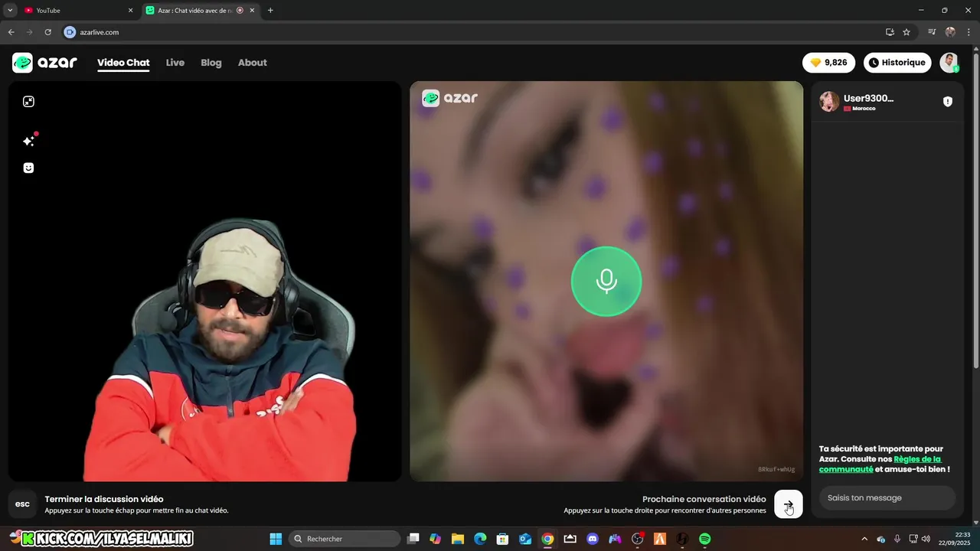This screenshot has width=980, height=551.
Task: Open the tab search dropdown
Action: pos(10,11)
